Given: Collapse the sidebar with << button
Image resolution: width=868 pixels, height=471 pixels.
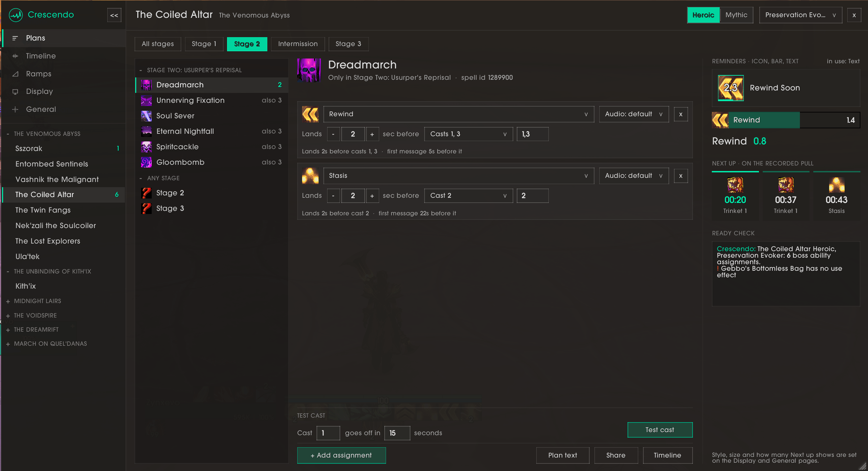Looking at the screenshot, I should 114,15.
